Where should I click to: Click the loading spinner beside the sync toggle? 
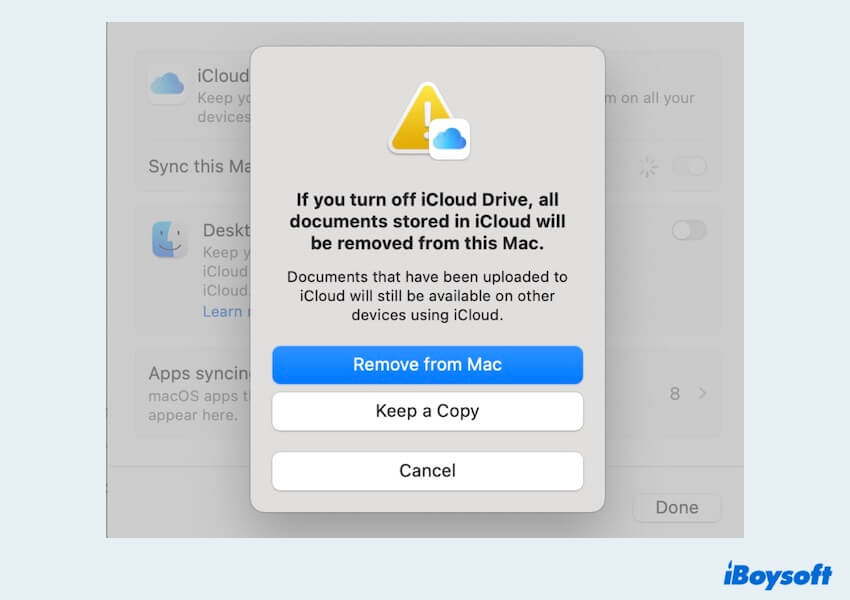[x=646, y=167]
